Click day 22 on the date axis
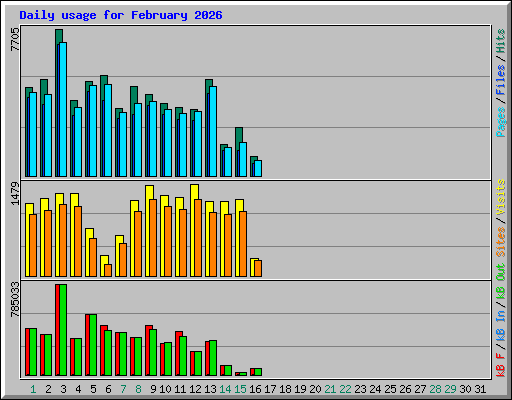512x400 pixels. (x=345, y=389)
